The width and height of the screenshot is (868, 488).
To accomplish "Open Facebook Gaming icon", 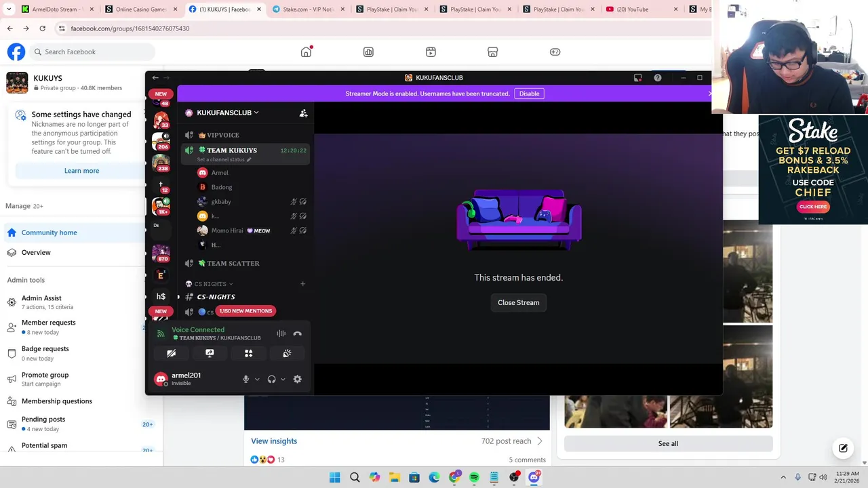I will 555,52.
